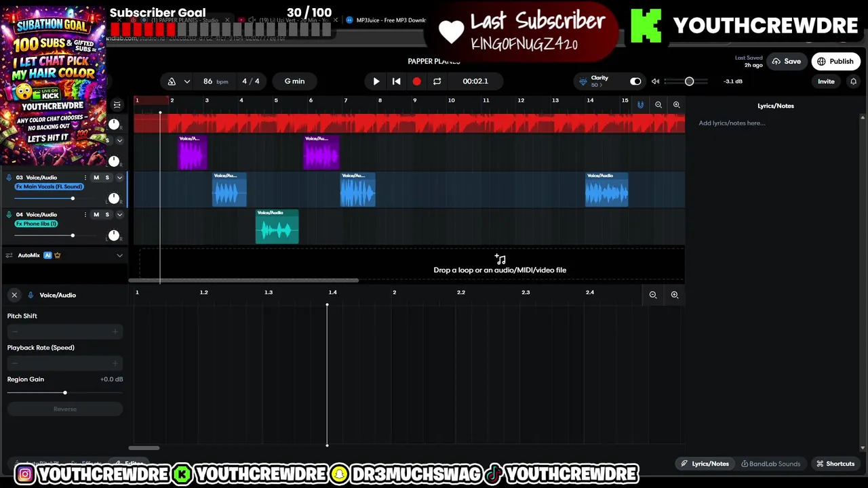Screen dimensions: 868x488
Task: Expand track 04 Voice/Audio chevron
Action: 119,215
